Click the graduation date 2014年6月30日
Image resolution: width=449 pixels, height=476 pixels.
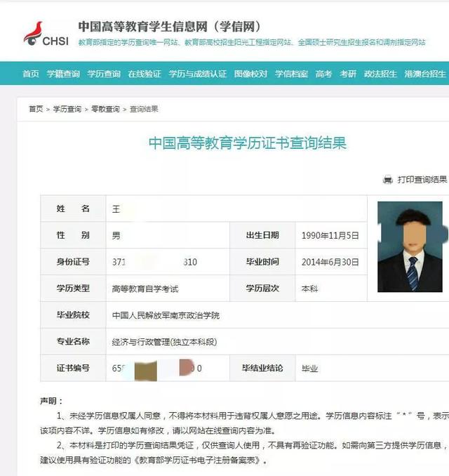[x=330, y=262]
